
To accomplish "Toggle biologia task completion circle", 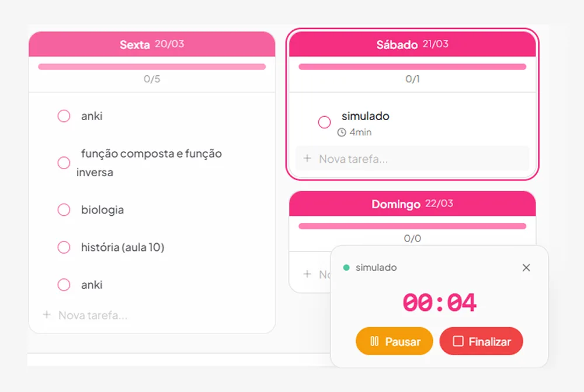I will pos(64,210).
